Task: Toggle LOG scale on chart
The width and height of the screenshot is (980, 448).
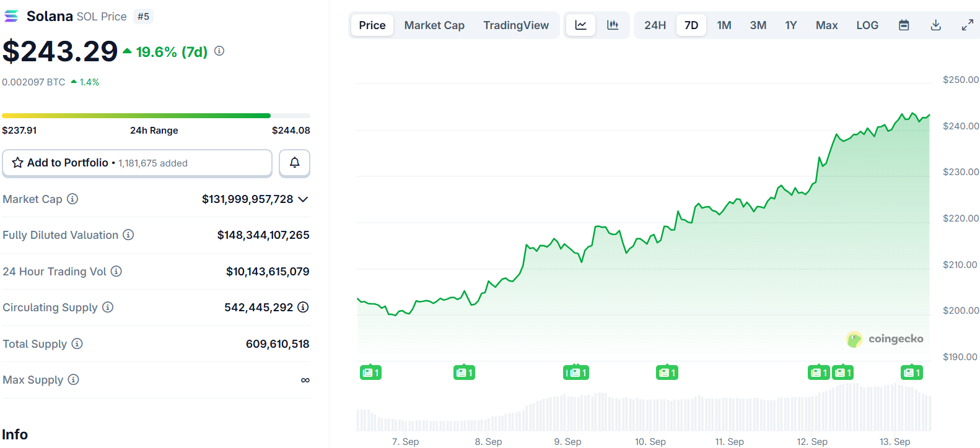Action: tap(867, 25)
